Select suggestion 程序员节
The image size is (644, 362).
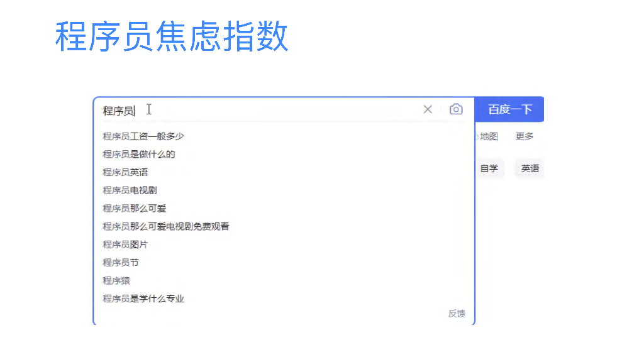121,263
